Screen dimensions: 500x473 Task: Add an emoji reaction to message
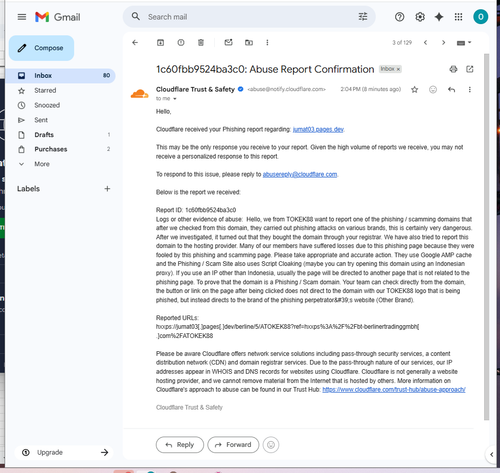433,89
